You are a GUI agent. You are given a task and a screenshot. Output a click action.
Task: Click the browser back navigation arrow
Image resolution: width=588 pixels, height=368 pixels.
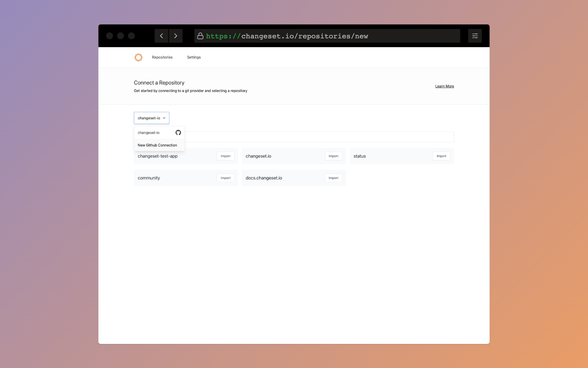(x=161, y=36)
